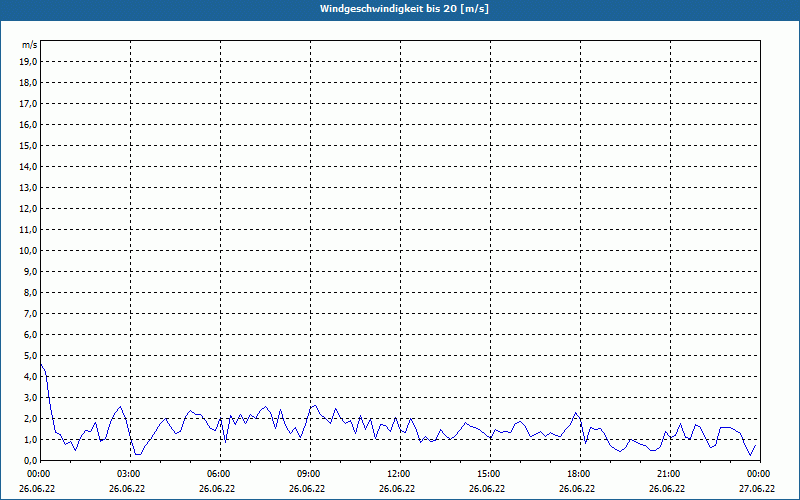This screenshot has height=500, width=800.
Task: Click the 4,0 y-axis label
Action: coord(30,377)
